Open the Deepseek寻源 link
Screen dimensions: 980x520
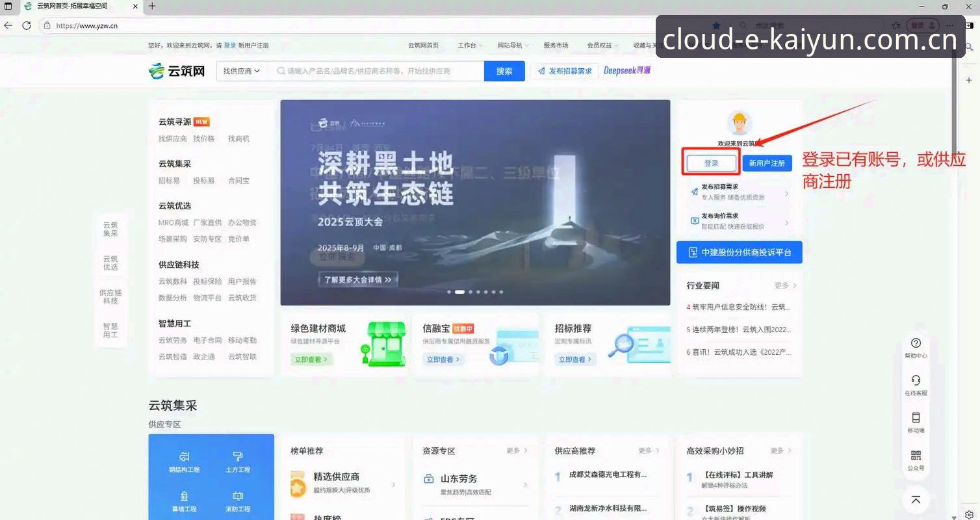coord(627,70)
